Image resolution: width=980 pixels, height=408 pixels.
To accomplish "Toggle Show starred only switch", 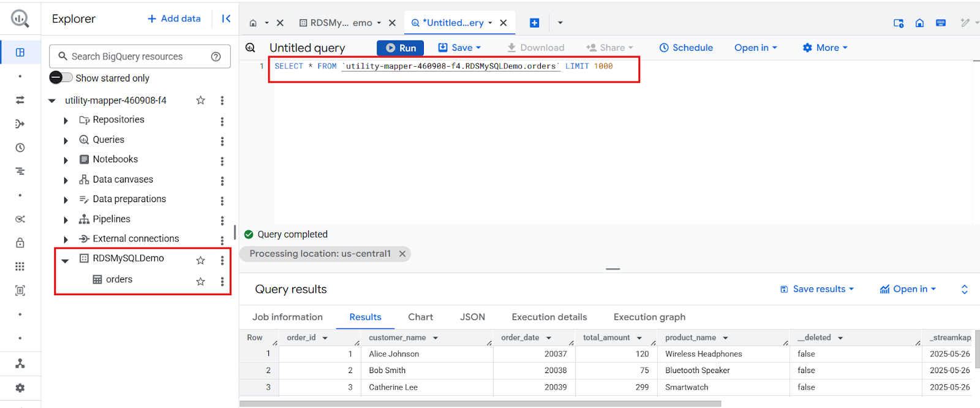I will point(61,78).
